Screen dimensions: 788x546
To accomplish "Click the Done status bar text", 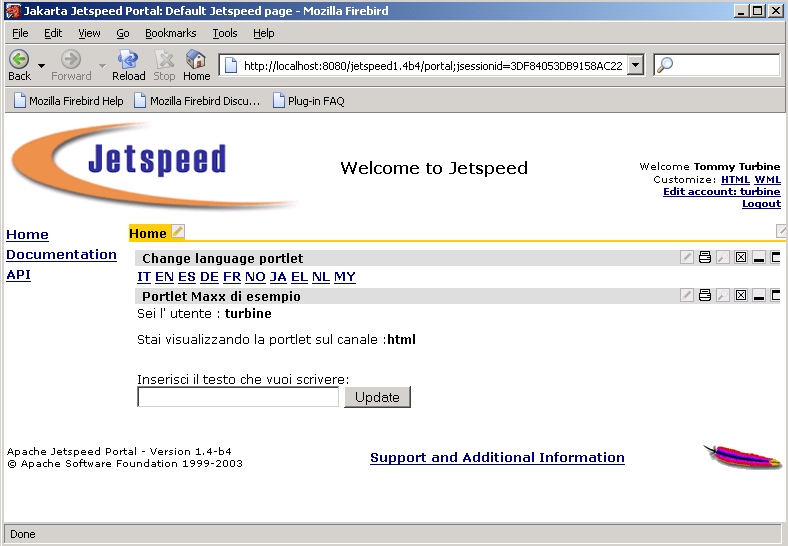I will click(x=23, y=534).
